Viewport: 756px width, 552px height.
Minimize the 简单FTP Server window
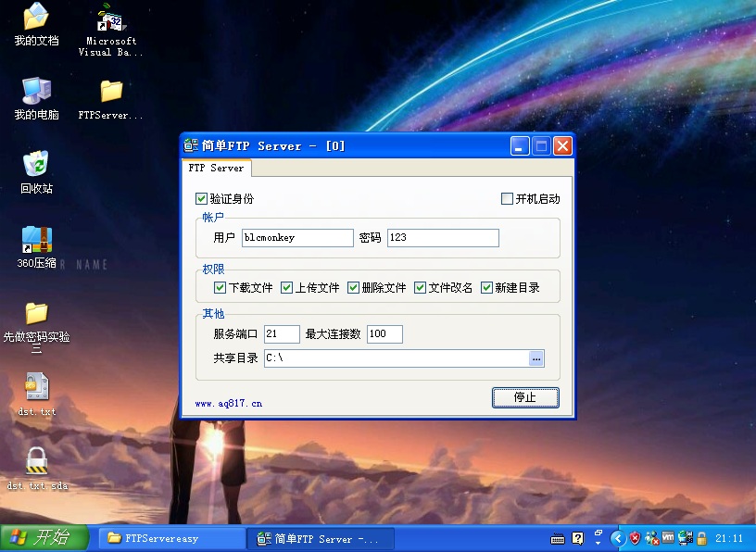(520, 145)
